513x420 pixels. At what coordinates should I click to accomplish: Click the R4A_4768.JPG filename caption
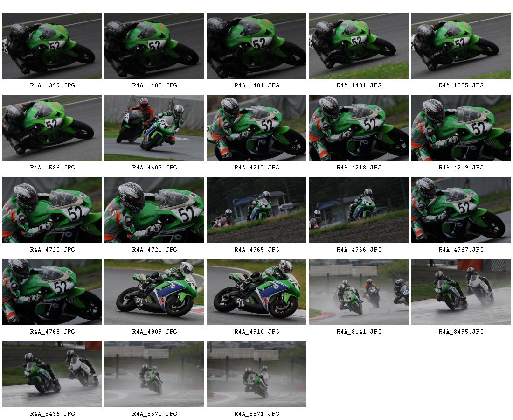coord(52,332)
